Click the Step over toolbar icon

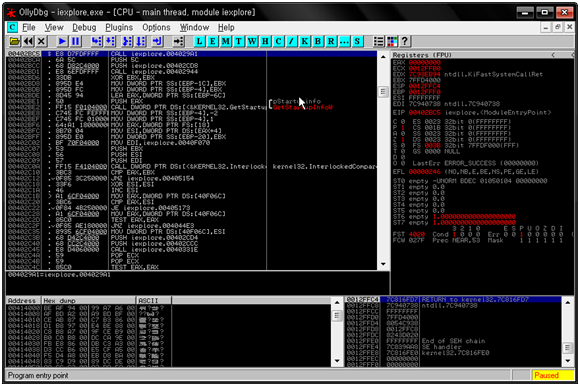point(110,41)
